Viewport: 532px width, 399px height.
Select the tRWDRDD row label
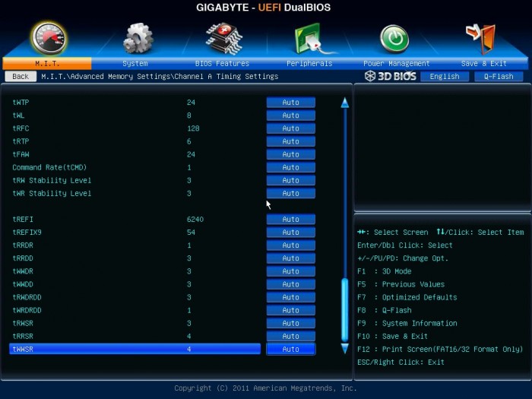(27, 297)
